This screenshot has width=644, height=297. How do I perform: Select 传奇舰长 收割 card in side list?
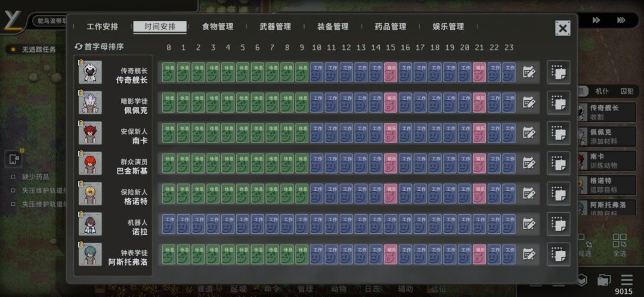coord(607,112)
